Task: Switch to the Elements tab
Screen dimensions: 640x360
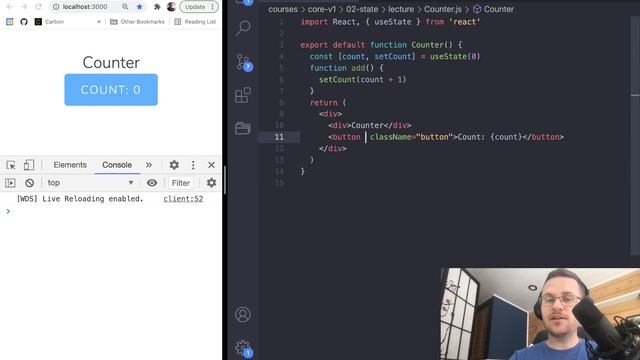Action: pos(70,165)
